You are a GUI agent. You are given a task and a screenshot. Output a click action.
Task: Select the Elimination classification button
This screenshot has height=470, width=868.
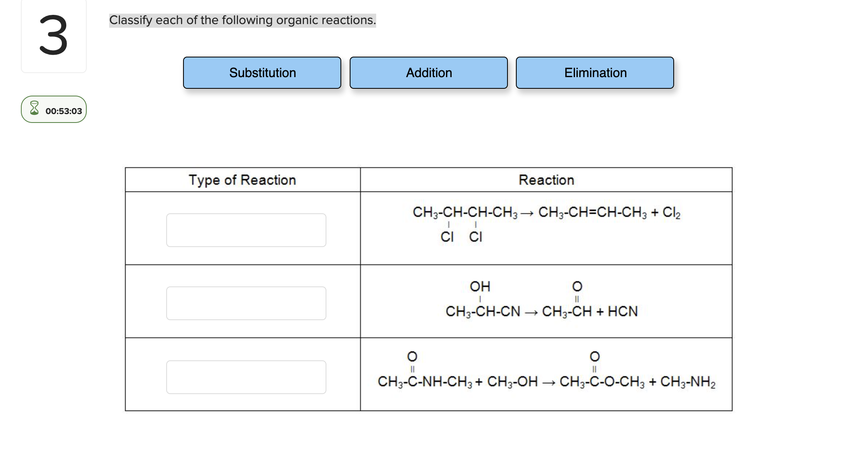(x=595, y=73)
